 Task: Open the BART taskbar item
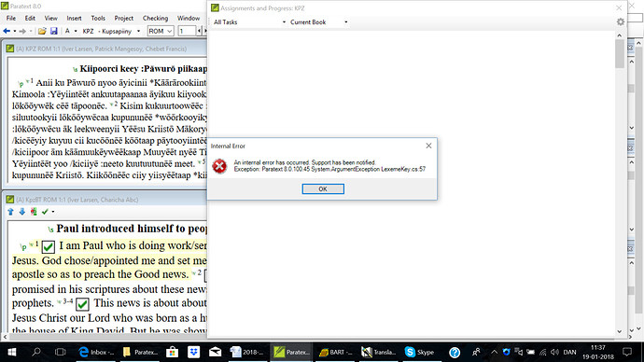(336, 352)
